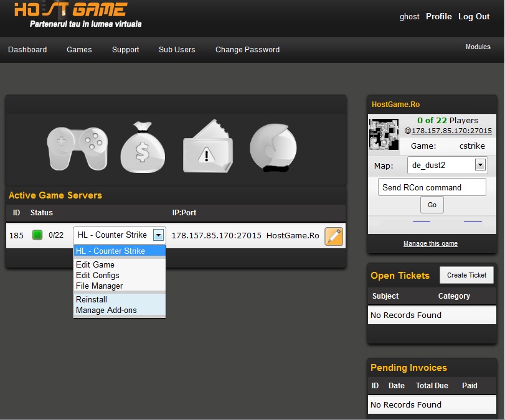Click the Host Game logo

pos(78,14)
